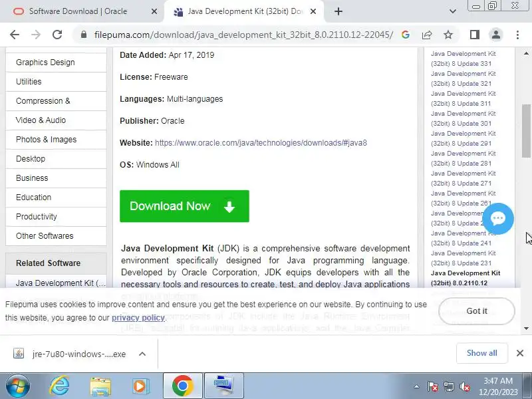Close the Software Download Oracle tab
532x399 pixels.
pos(154,11)
